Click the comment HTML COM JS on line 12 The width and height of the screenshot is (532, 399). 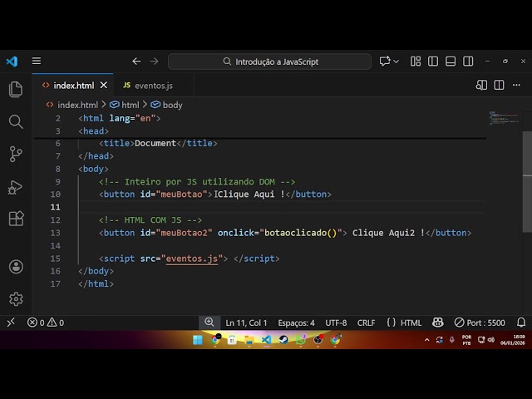[150, 219]
